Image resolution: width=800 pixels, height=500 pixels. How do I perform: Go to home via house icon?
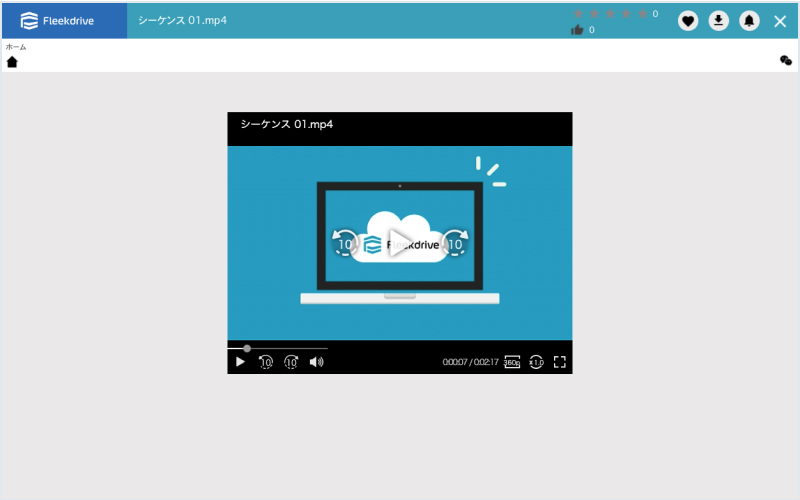pos(12,62)
